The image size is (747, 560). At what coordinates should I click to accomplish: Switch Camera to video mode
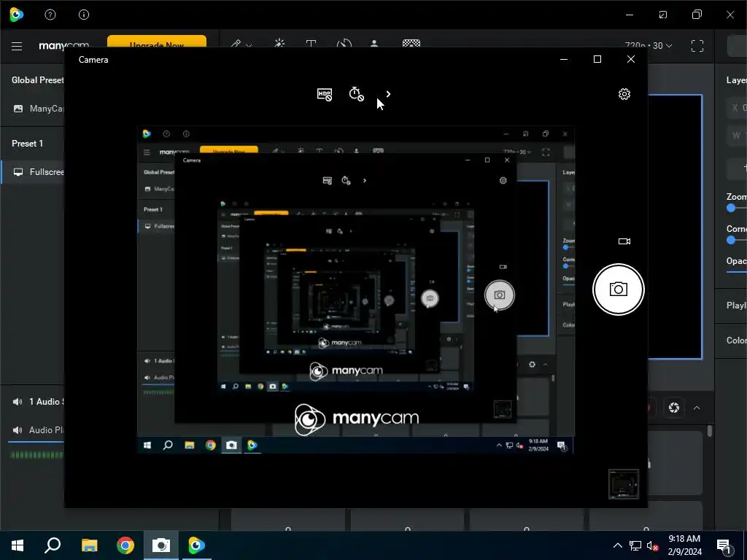[624, 241]
